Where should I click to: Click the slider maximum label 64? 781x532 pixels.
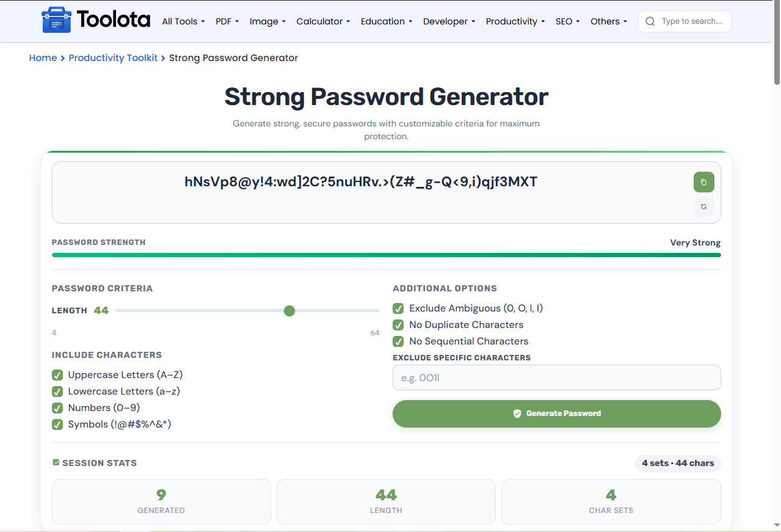click(375, 333)
